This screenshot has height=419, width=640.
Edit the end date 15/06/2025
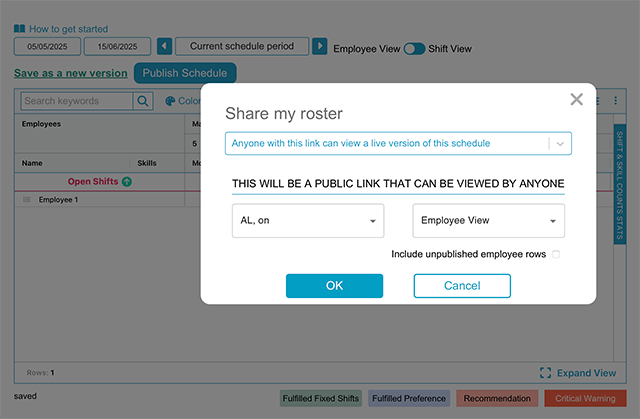(118, 47)
